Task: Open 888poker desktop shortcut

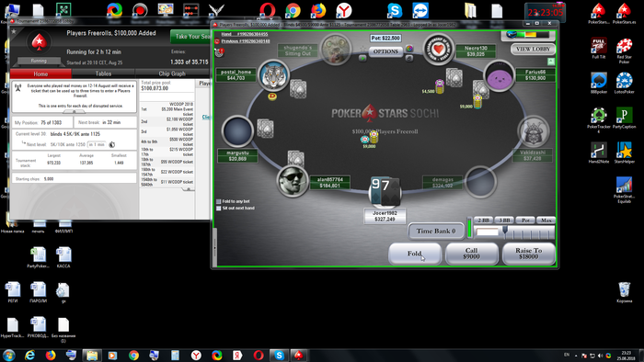Action: pos(598,84)
